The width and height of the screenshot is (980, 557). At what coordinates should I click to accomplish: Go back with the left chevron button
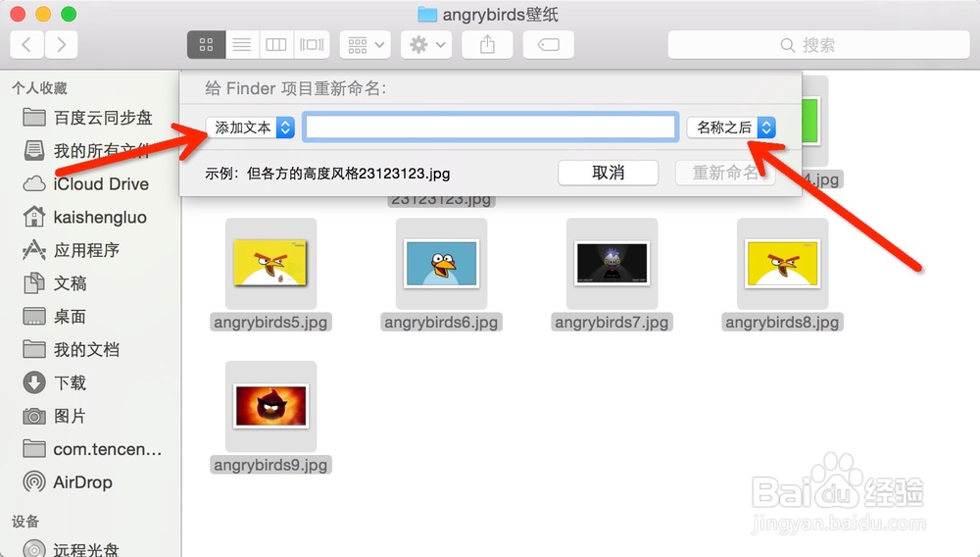[x=26, y=44]
